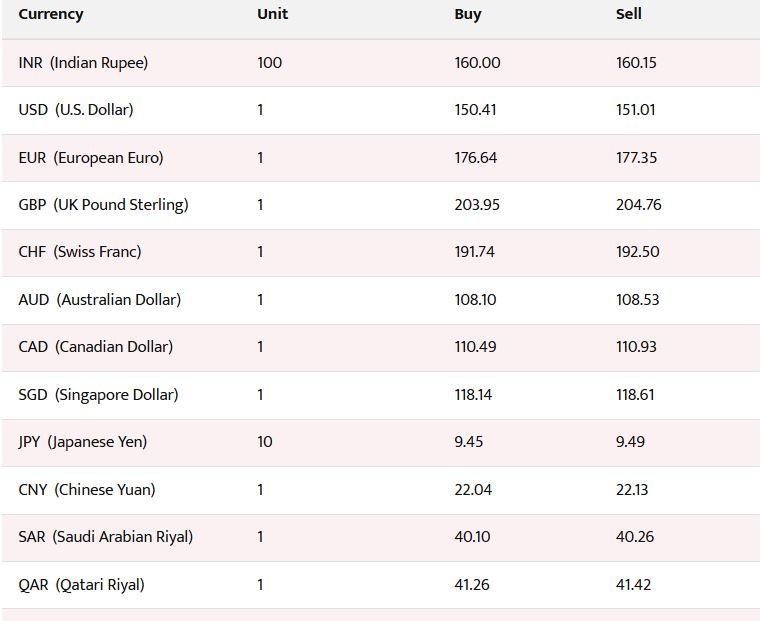The image size is (761, 621).
Task: Click the Unit column header
Action: (x=272, y=14)
